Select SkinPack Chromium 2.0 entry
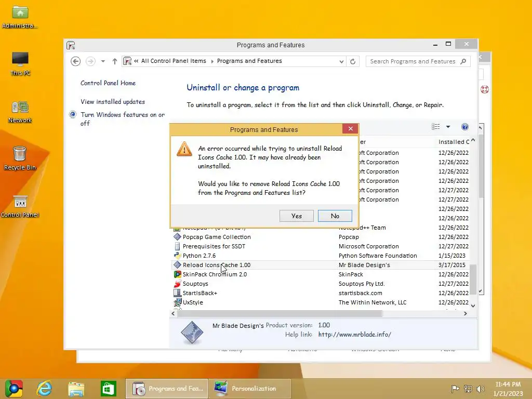Screen dimensions: 532x399 [x=320, y=274]
